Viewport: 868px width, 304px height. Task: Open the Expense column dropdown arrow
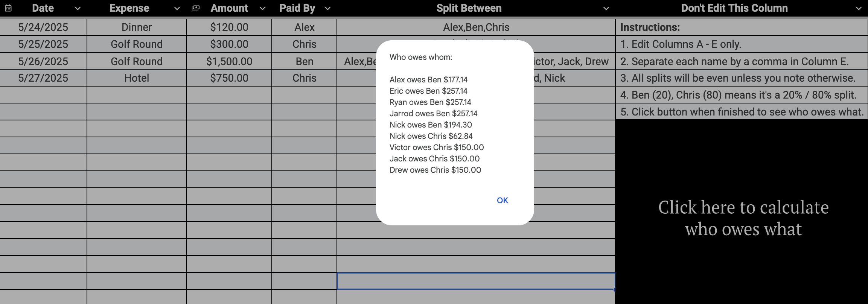pos(177,8)
